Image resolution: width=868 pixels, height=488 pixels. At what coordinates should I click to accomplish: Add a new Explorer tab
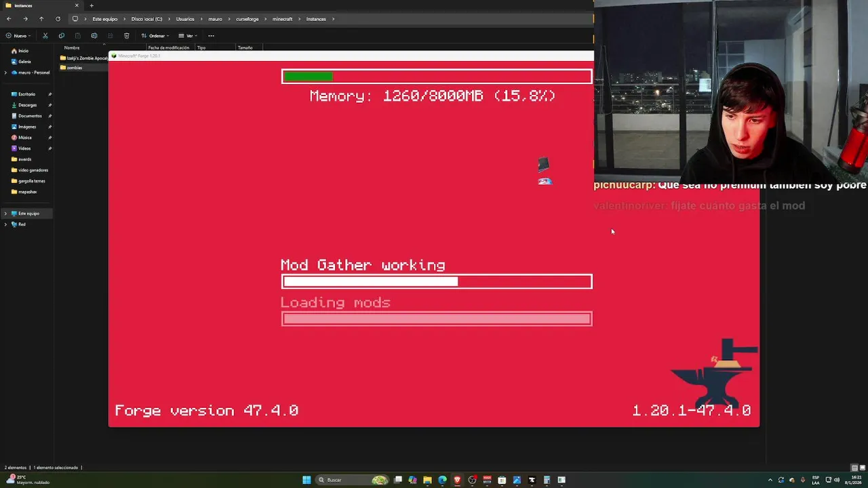click(x=92, y=5)
